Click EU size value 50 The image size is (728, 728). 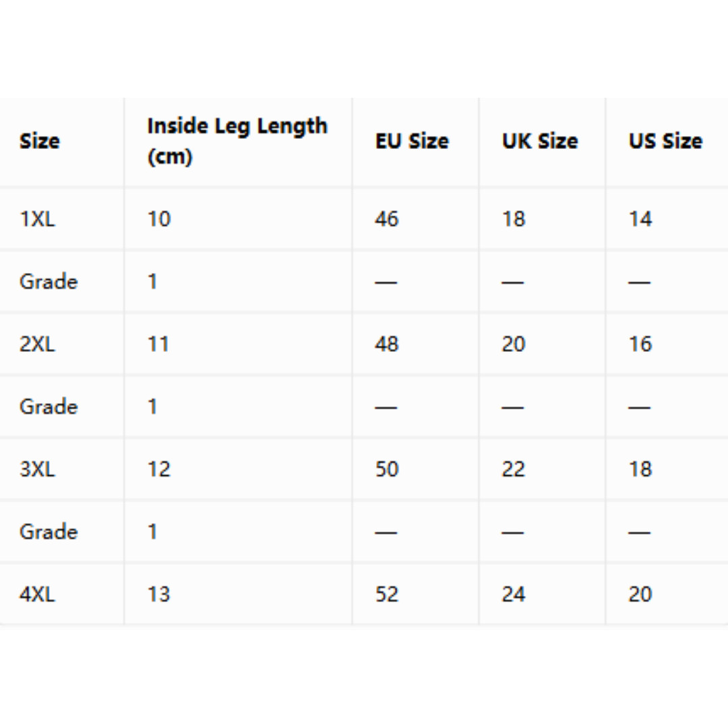pyautogui.click(x=387, y=469)
